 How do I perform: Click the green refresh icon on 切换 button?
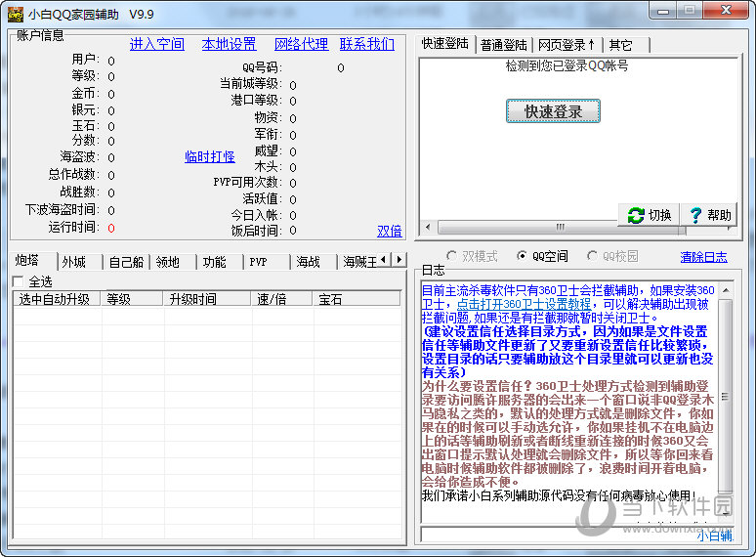coord(636,215)
